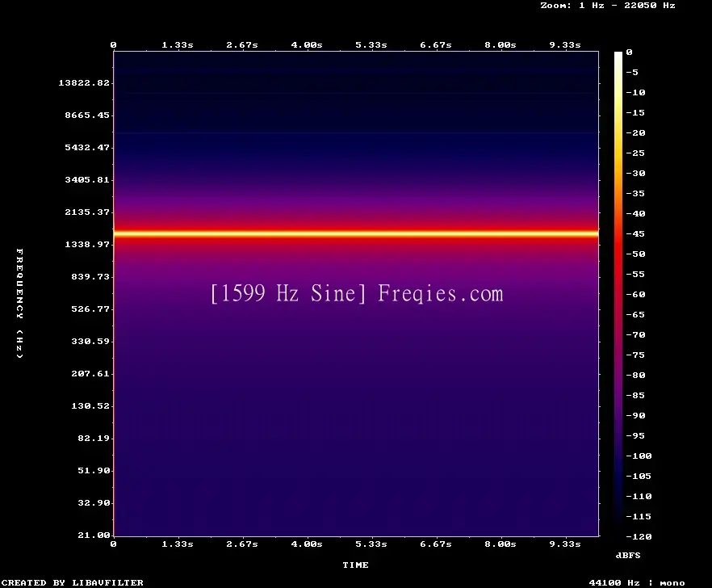Click the dBFS color gradient bar
712x588 pixels.
pos(618,294)
